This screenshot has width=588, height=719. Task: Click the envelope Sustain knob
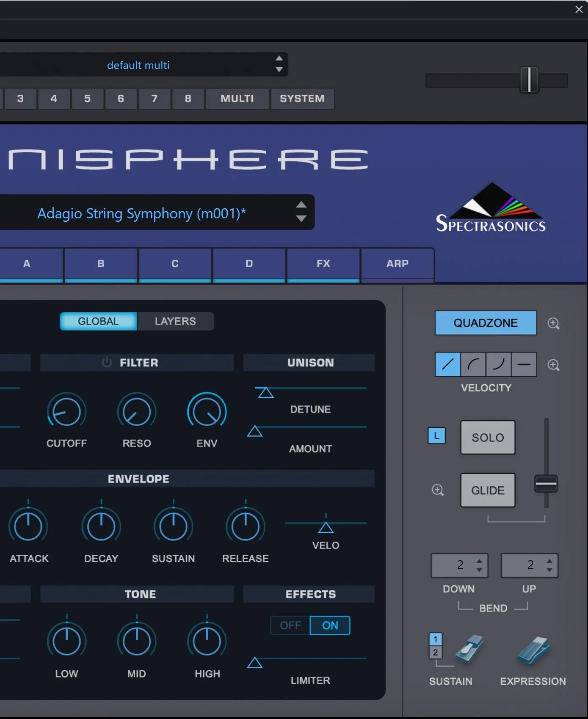pyautogui.click(x=173, y=526)
